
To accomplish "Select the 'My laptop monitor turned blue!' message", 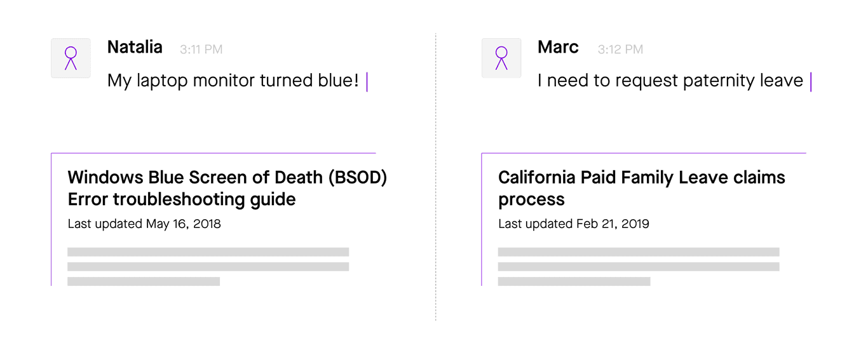I will [x=233, y=81].
